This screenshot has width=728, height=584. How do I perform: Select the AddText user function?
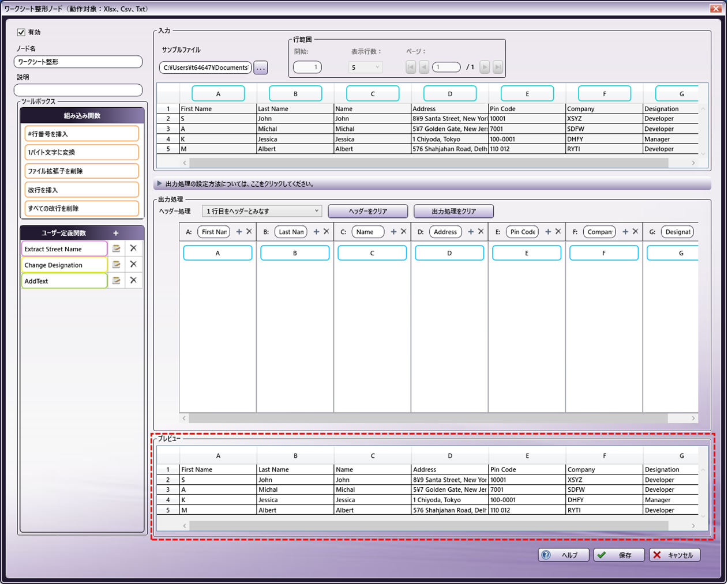point(64,281)
